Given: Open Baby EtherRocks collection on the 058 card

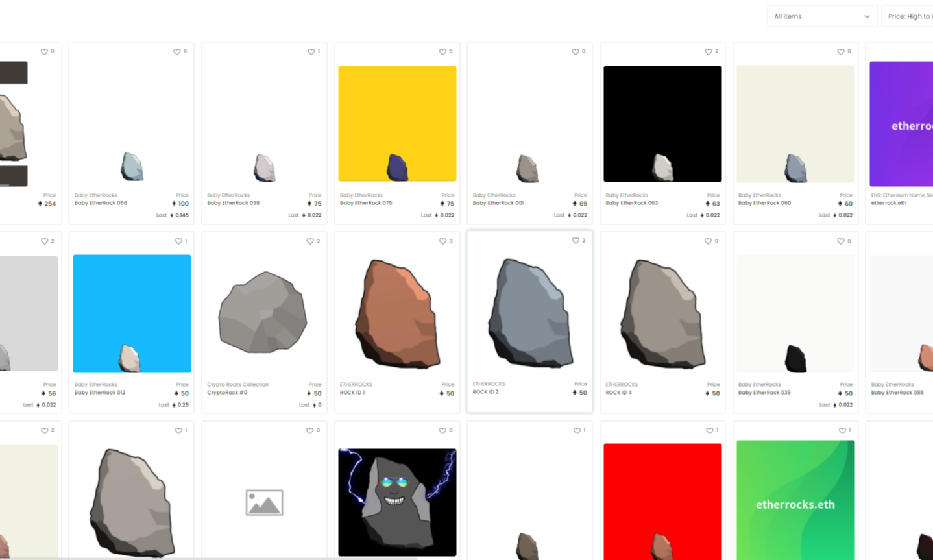Looking at the screenshot, I should pos(95,195).
